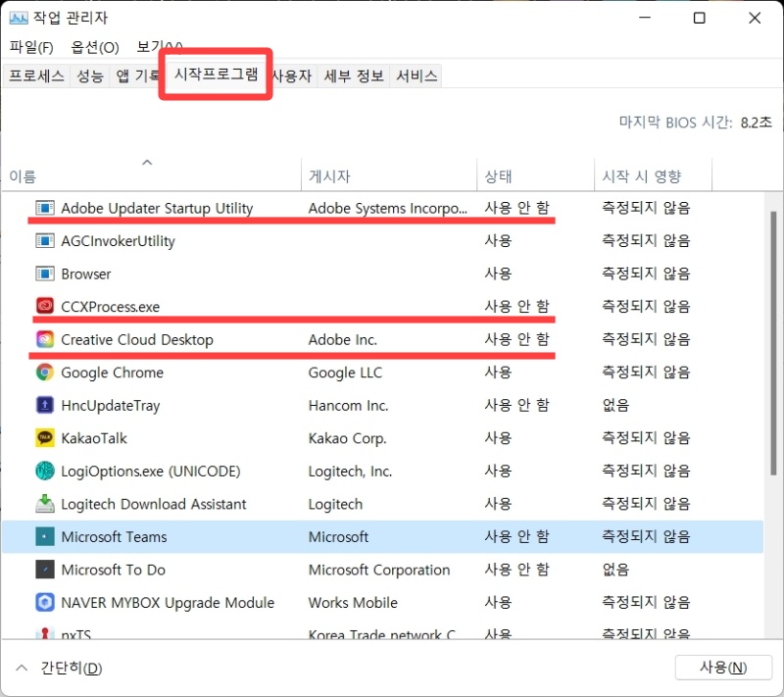Select the HncUpdateTray name
Image resolution: width=784 pixels, height=697 pixels.
[x=111, y=405]
